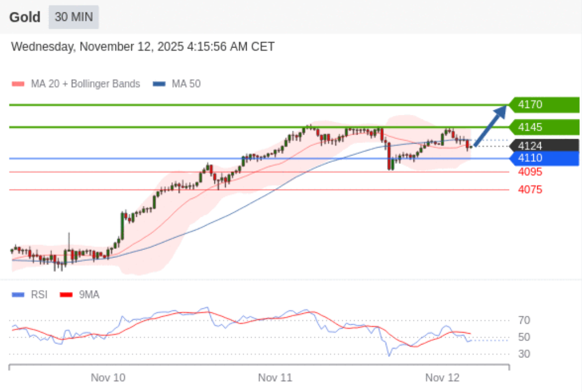Toggle MA 20 + Bollinger Bands legend
This screenshot has width=582, height=392.
point(76,84)
